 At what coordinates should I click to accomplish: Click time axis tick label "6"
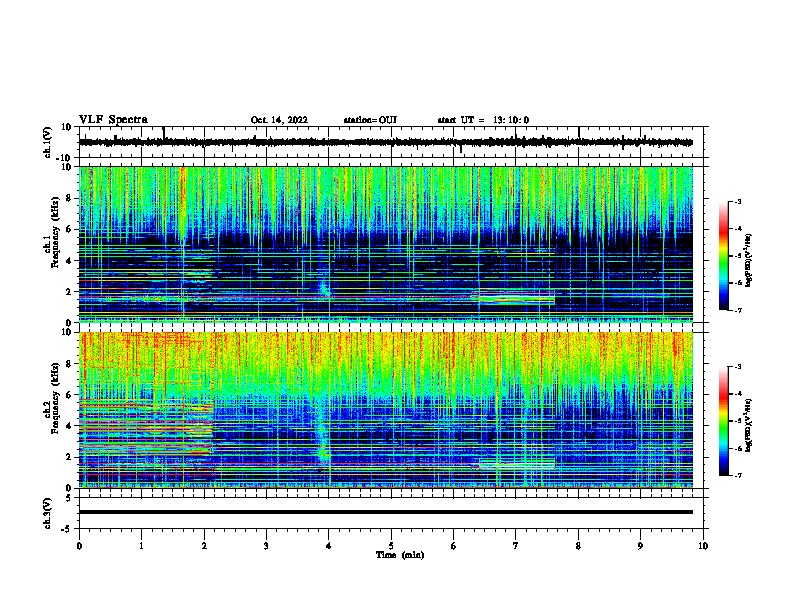coord(454,546)
